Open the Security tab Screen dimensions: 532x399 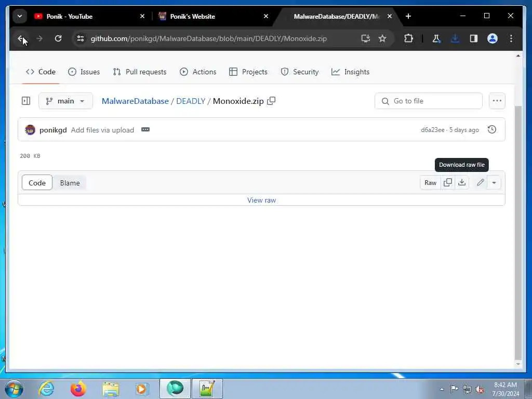(300, 72)
